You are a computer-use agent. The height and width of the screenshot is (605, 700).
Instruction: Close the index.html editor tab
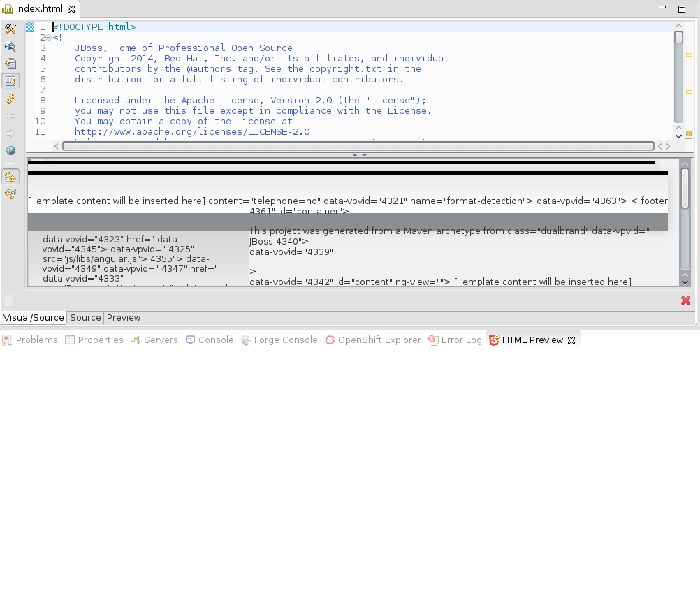[71, 9]
